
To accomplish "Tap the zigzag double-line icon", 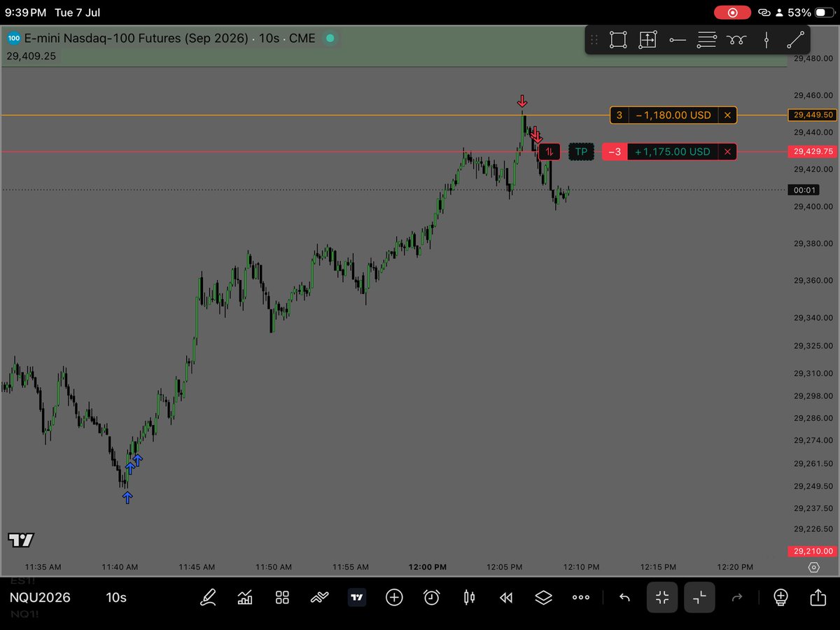I will (x=320, y=597).
